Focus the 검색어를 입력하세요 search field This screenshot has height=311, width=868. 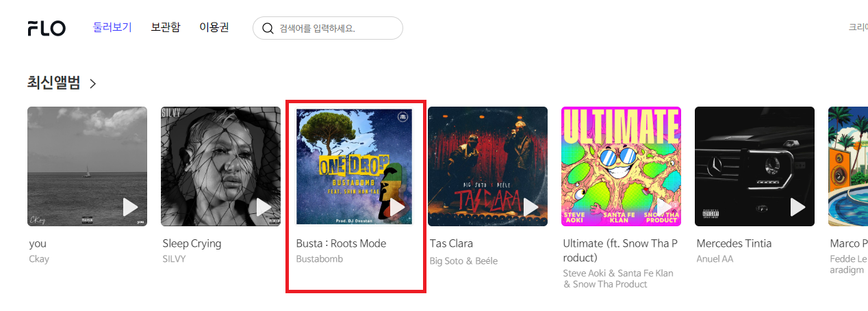pyautogui.click(x=328, y=28)
